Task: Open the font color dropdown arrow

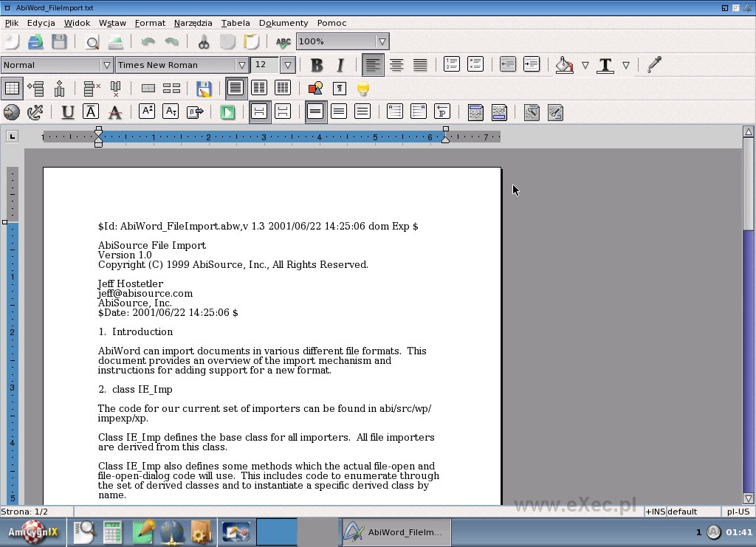Action: coord(625,65)
